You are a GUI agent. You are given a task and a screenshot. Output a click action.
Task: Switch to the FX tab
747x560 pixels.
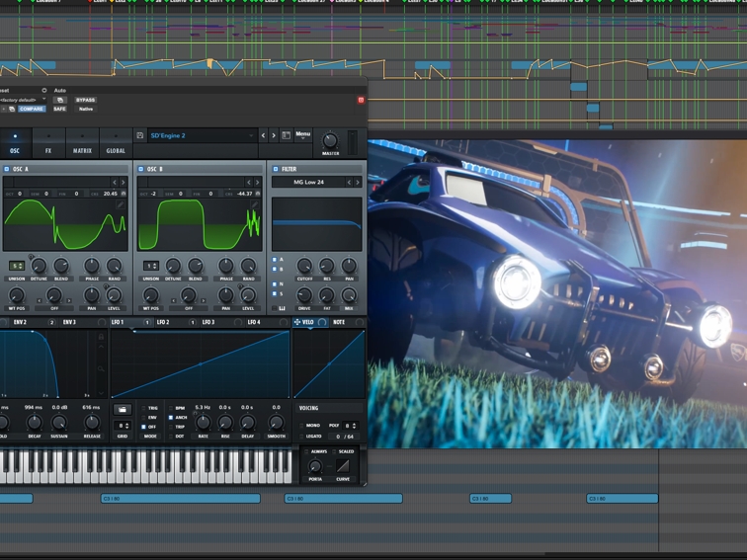[48, 143]
